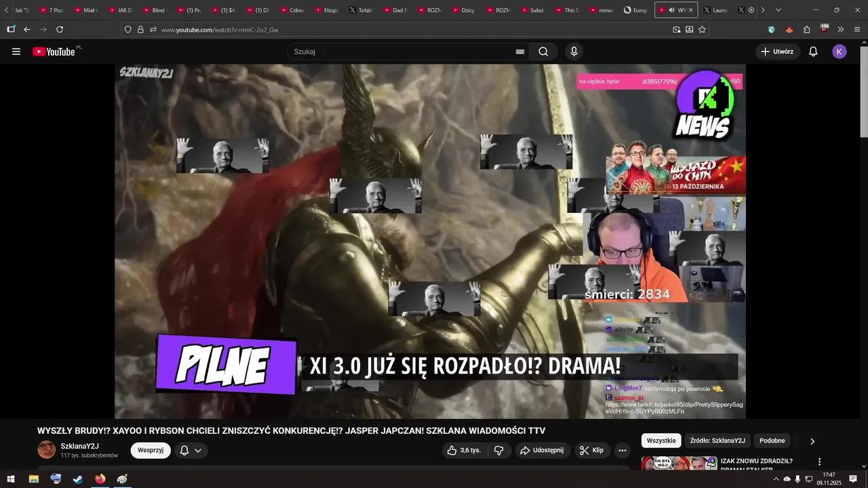The width and height of the screenshot is (868, 488).
Task: Open the K account avatar menu
Action: pyautogui.click(x=840, y=52)
